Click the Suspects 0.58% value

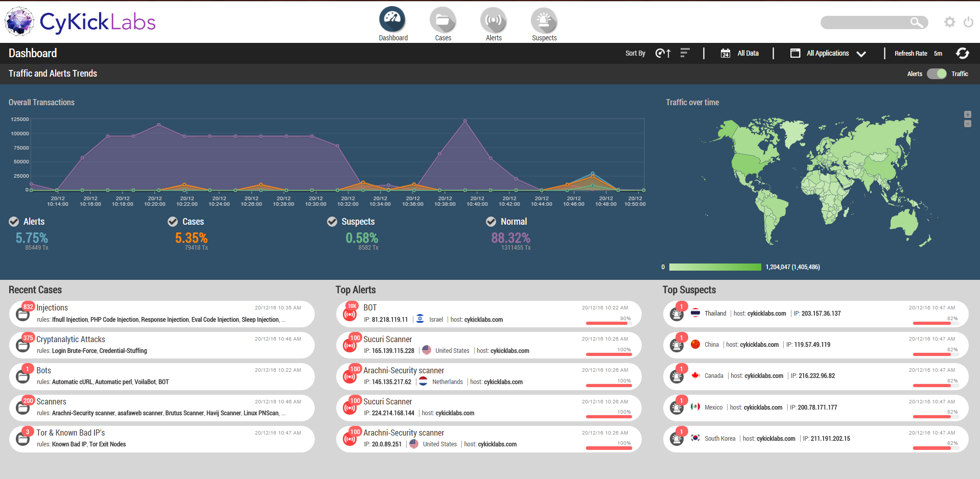pos(362,238)
